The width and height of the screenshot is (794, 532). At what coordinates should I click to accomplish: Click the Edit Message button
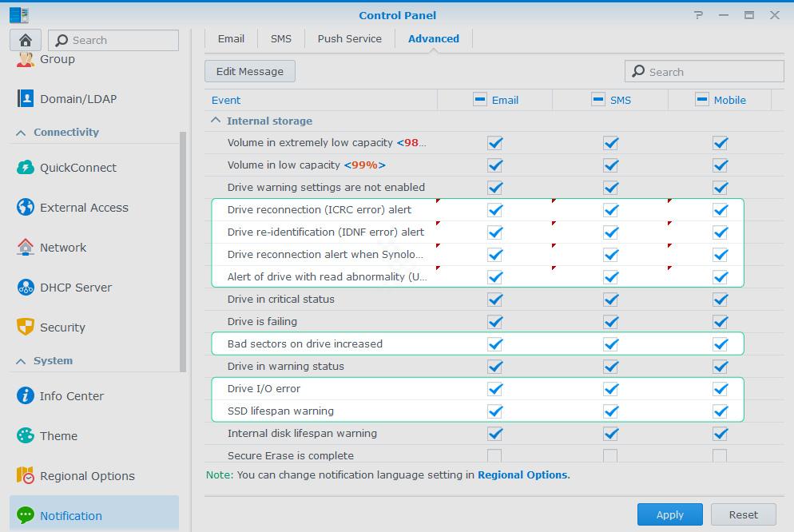pos(249,71)
